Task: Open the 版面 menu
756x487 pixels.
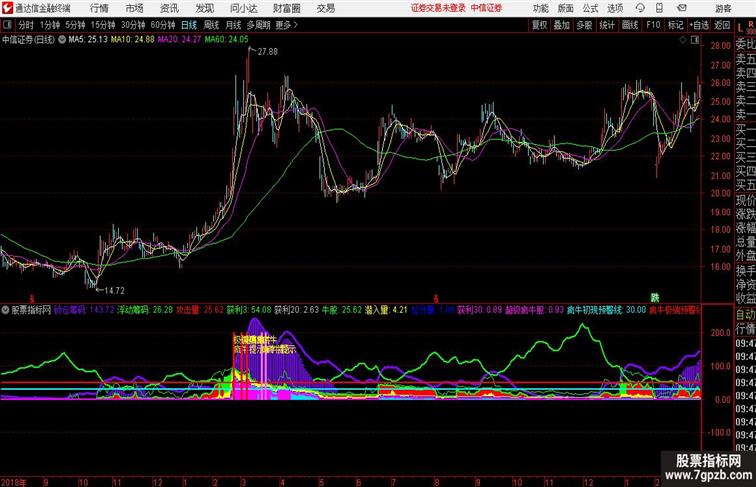Action: [565, 8]
